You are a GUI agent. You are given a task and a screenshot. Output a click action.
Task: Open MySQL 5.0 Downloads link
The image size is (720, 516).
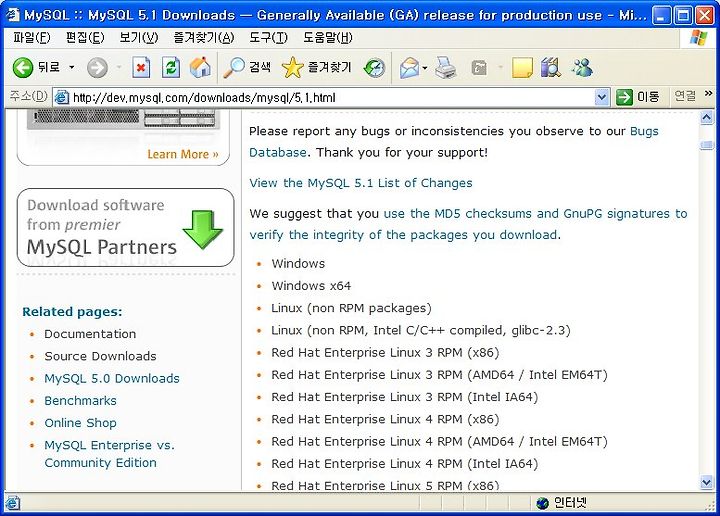tap(112, 379)
